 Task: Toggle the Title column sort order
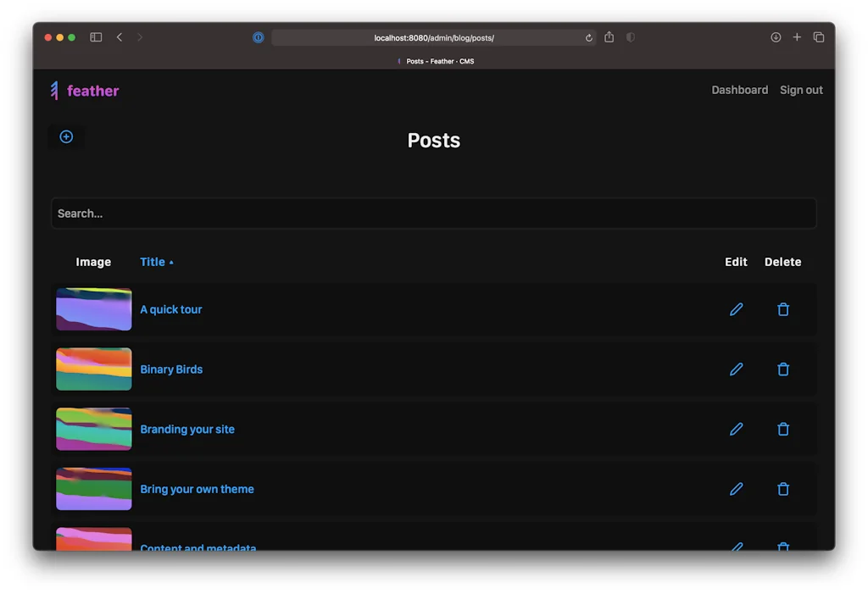click(x=156, y=262)
